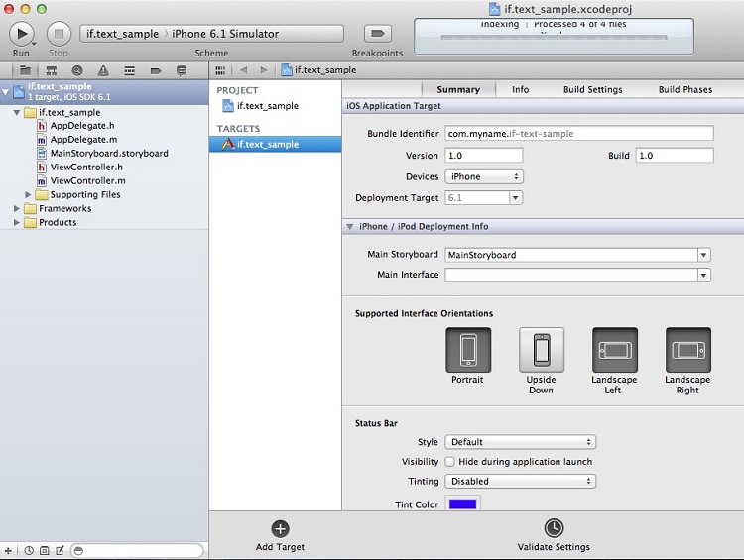The width and height of the screenshot is (744, 560).
Task: Expand the Products folder
Action: 17,222
